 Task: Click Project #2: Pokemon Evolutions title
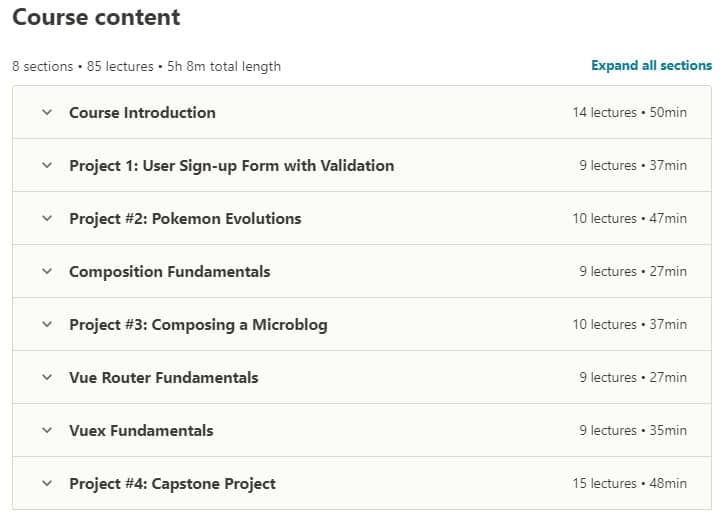point(185,219)
